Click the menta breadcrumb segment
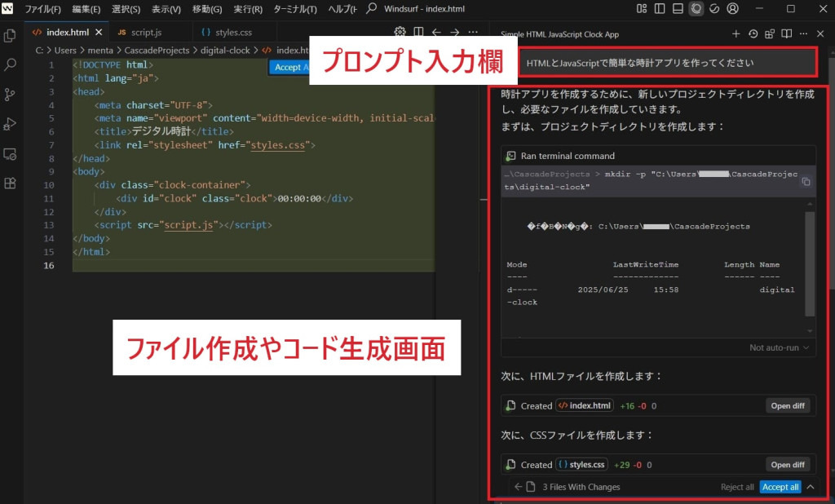This screenshot has height=504, width=835. coord(100,50)
